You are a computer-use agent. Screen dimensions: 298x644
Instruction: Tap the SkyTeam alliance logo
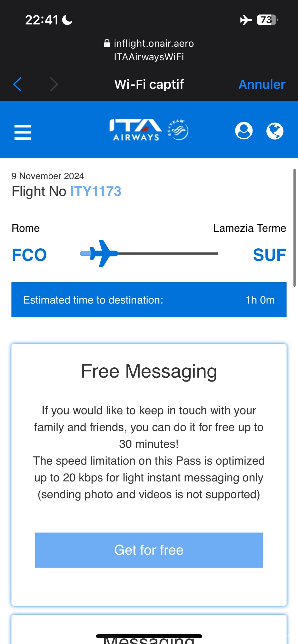(178, 130)
